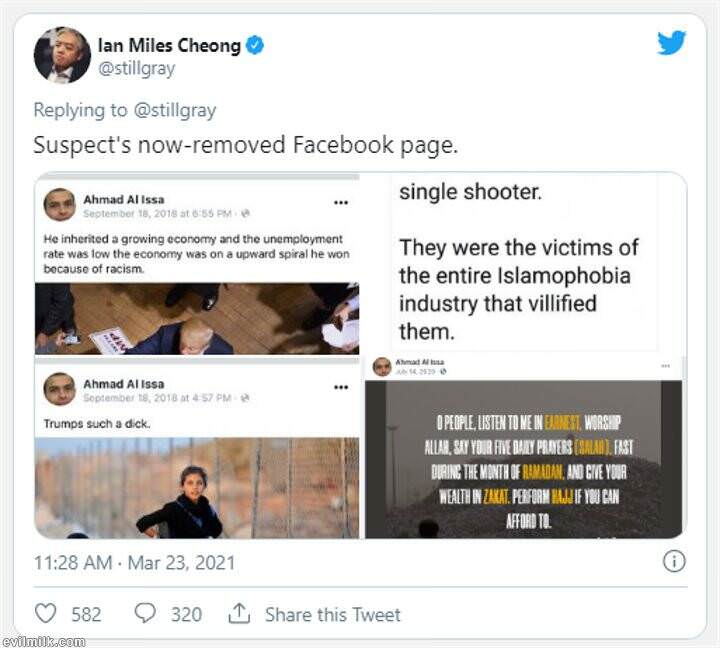Image resolution: width=720 pixels, height=648 pixels.
Task: Click the share arrow icon
Action: [x=240, y=613]
